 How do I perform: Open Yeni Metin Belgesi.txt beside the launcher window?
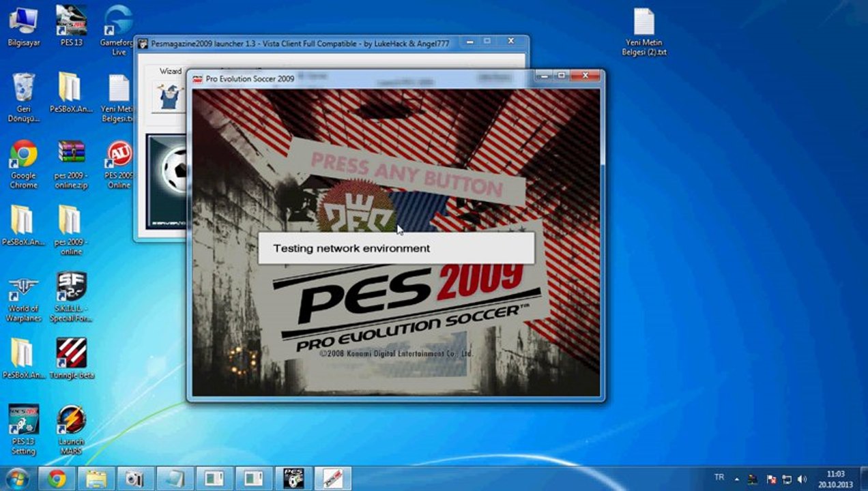click(118, 97)
